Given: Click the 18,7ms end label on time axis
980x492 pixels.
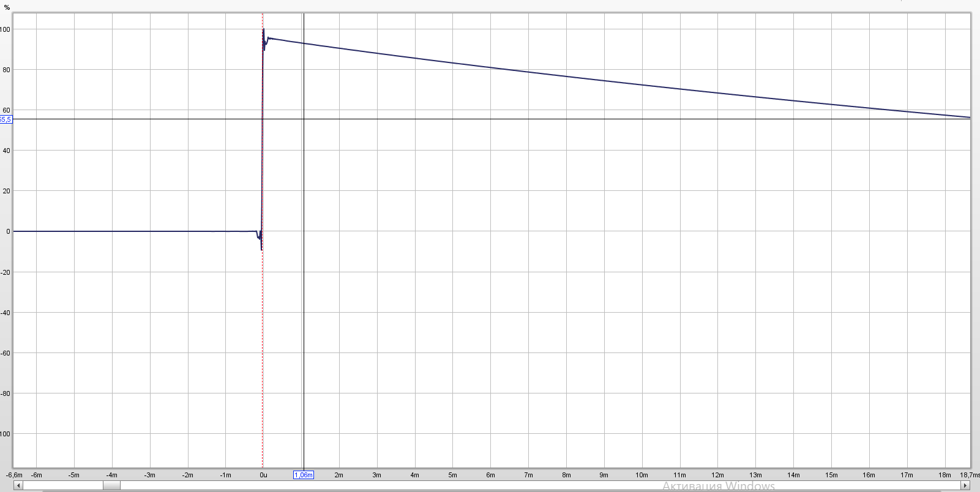Looking at the screenshot, I should pos(970,475).
